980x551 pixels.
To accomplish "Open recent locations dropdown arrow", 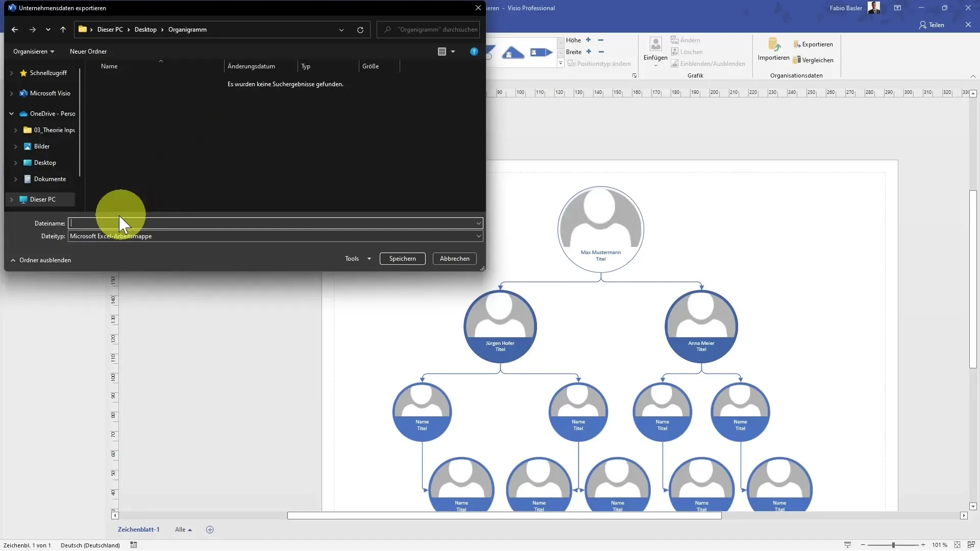I will tap(48, 30).
